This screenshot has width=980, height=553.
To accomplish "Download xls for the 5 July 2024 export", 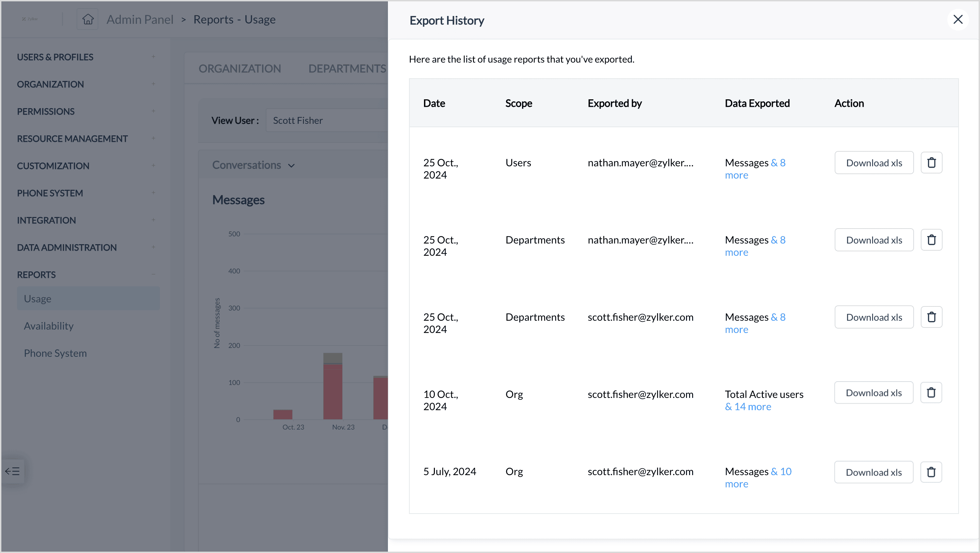I will [873, 472].
